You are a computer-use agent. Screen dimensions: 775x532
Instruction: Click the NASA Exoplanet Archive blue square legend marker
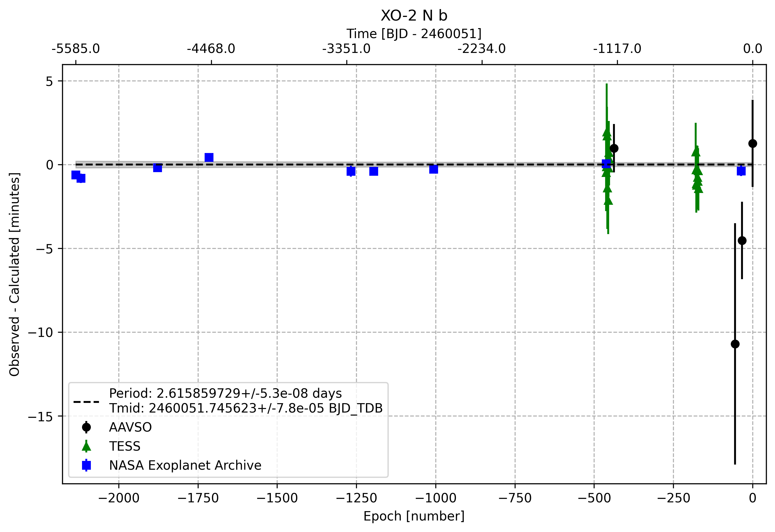86,465
